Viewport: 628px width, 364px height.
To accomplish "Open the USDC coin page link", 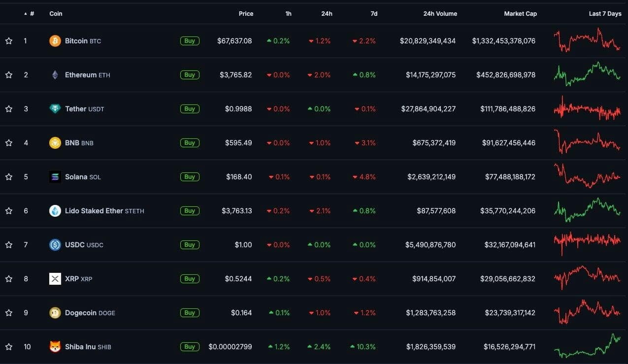I will 84,245.
